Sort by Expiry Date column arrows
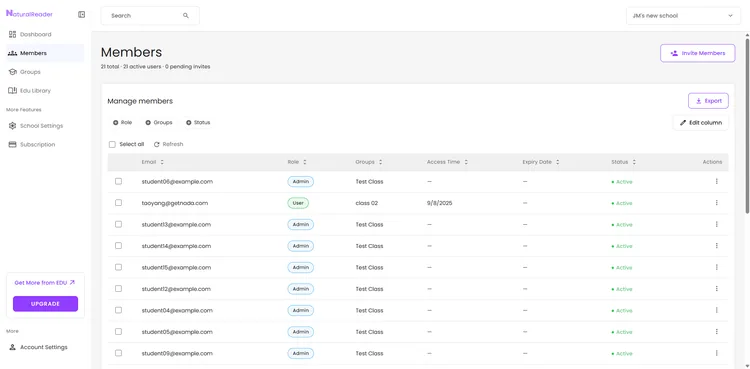This screenshot has height=369, width=750. (558, 162)
